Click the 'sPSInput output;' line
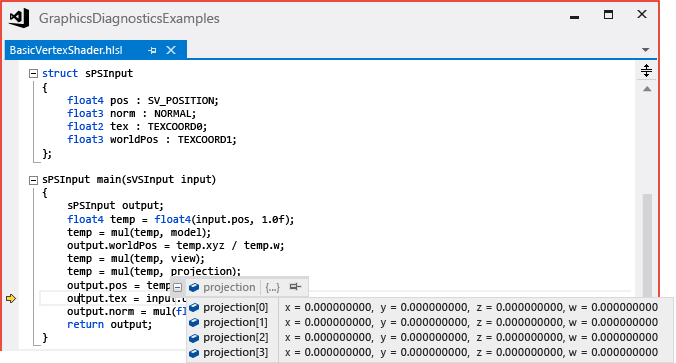Image resolution: width=676 pixels, height=363 pixels. (116, 206)
